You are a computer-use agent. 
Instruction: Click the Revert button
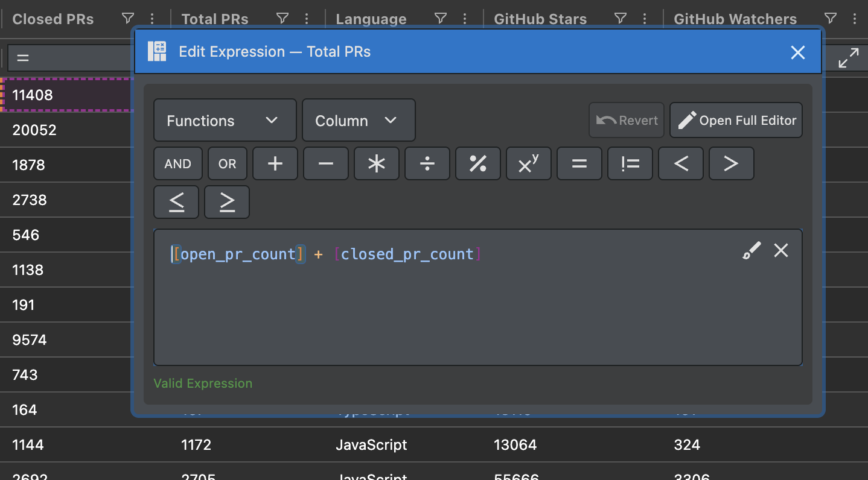pyautogui.click(x=627, y=120)
